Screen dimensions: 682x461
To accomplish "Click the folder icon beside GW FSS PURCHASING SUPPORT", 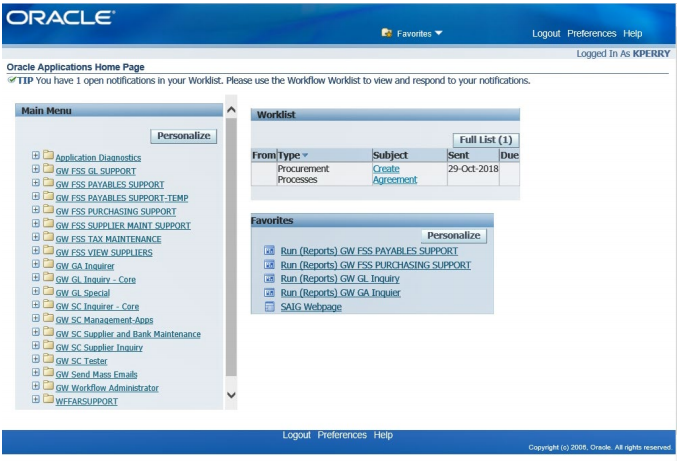I will coord(48,209).
